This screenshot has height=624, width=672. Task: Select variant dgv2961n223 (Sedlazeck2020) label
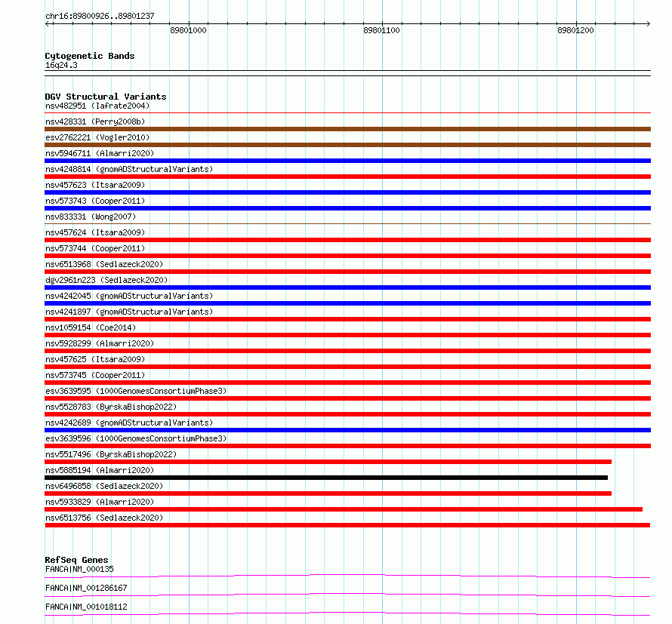click(106, 280)
